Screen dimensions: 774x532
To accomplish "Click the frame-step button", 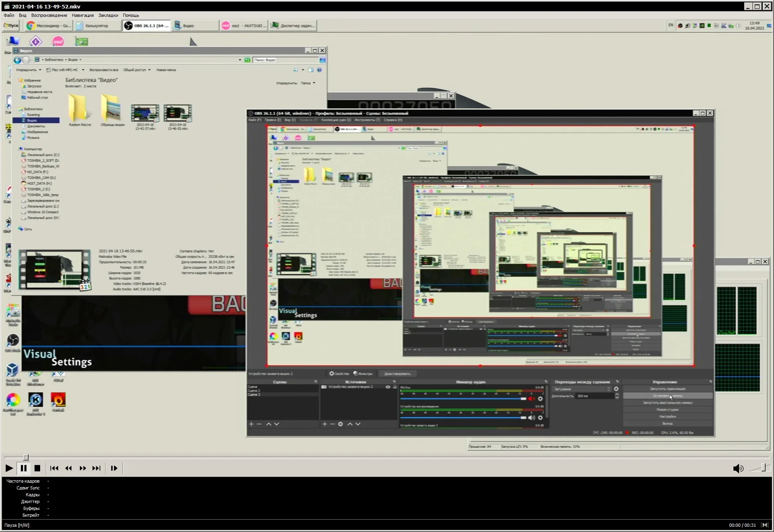I will pyautogui.click(x=114, y=468).
